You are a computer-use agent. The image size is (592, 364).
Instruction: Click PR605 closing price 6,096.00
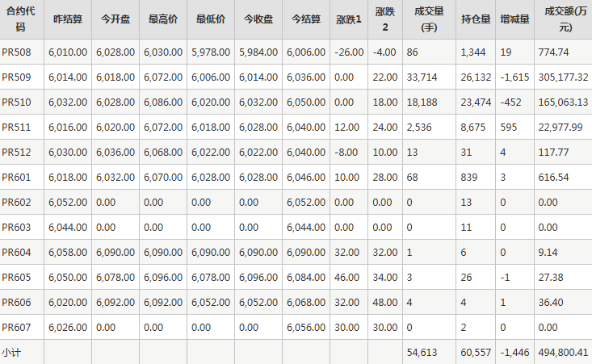pyautogui.click(x=258, y=278)
